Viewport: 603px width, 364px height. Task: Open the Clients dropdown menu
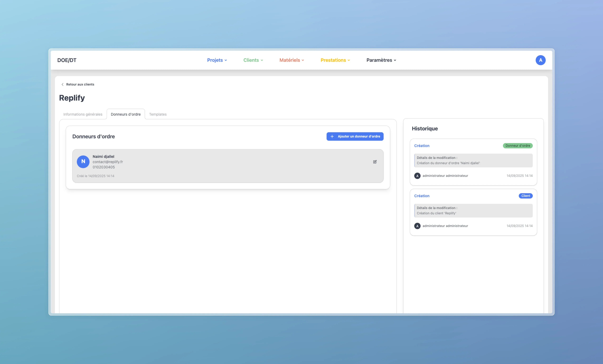[253, 60]
